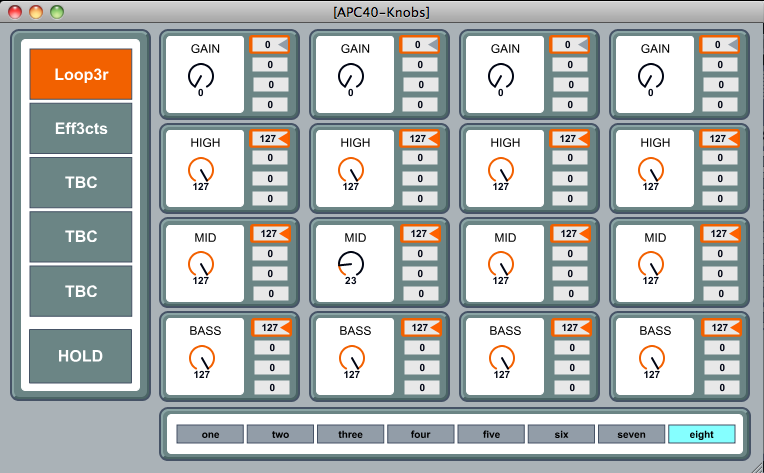Screen dimensions: 764x473
Task: Click the GAIN knob in the first column
Action: pos(201,76)
